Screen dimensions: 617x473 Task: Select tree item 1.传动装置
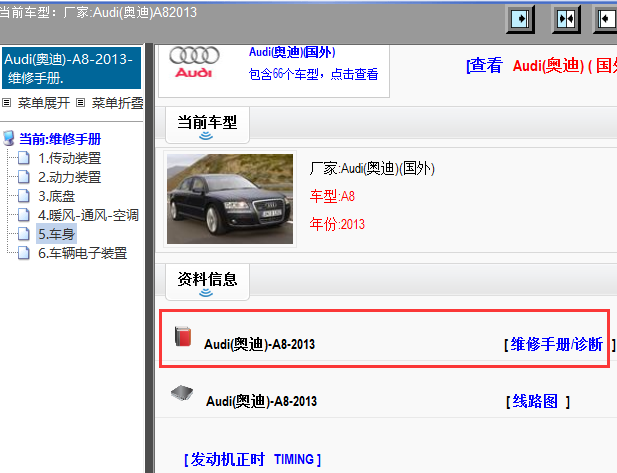[70, 158]
